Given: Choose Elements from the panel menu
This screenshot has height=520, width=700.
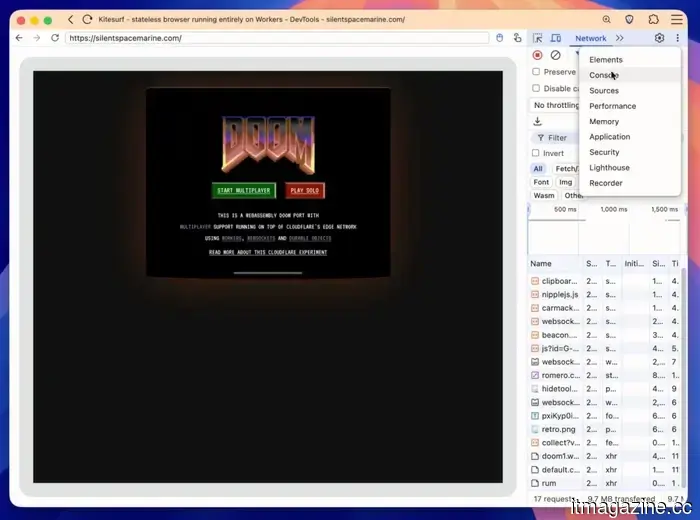Looking at the screenshot, I should [630, 60].
